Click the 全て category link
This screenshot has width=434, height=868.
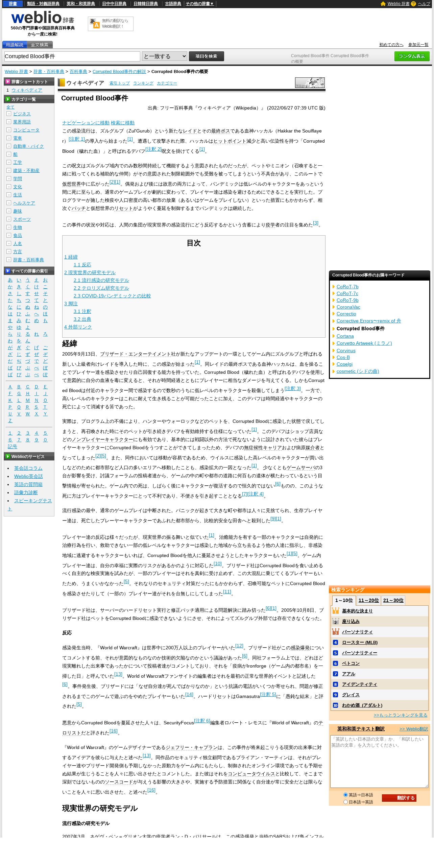10,107
